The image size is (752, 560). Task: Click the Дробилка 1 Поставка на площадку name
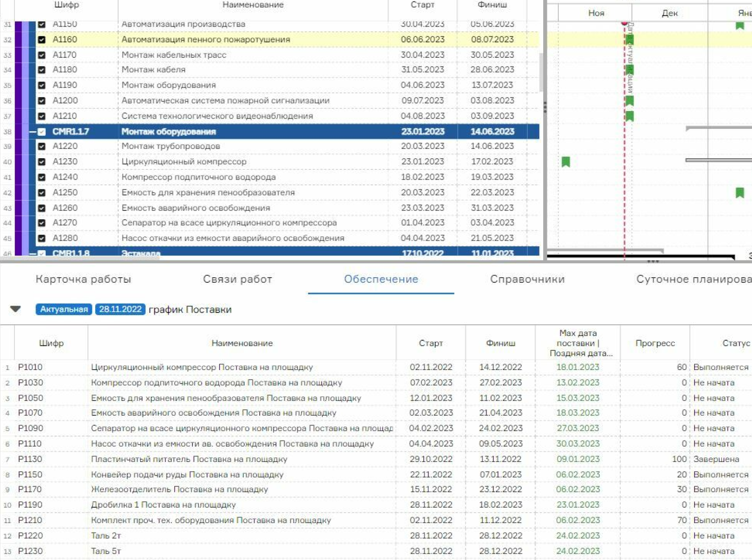click(x=163, y=505)
